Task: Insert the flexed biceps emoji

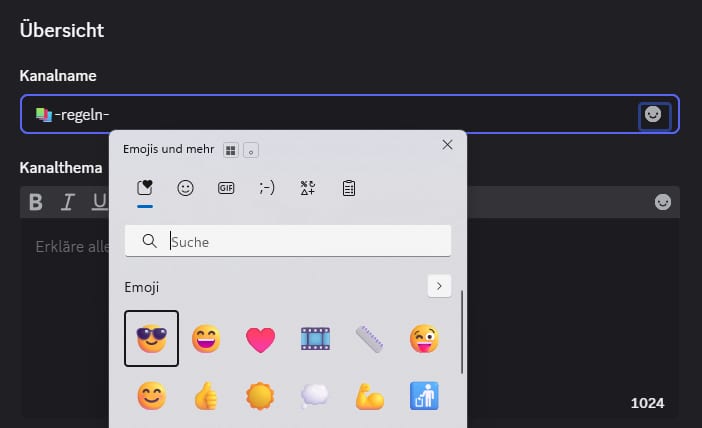Action: pos(369,396)
